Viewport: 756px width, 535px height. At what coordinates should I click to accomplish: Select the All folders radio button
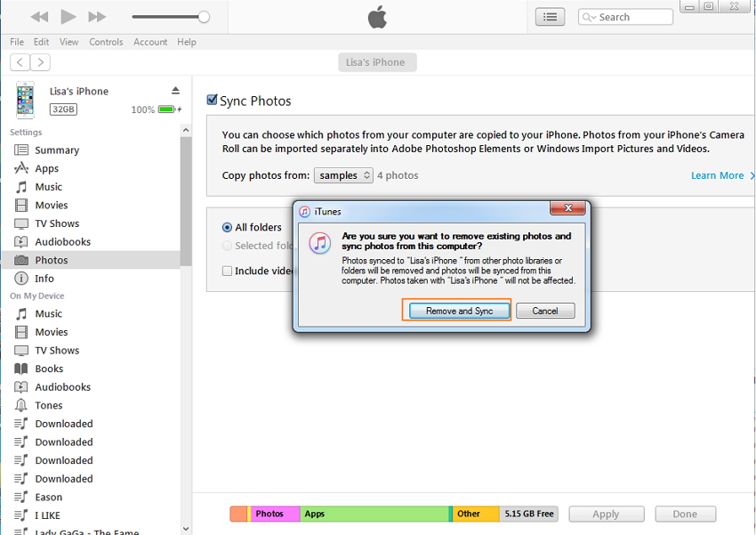tap(228, 228)
